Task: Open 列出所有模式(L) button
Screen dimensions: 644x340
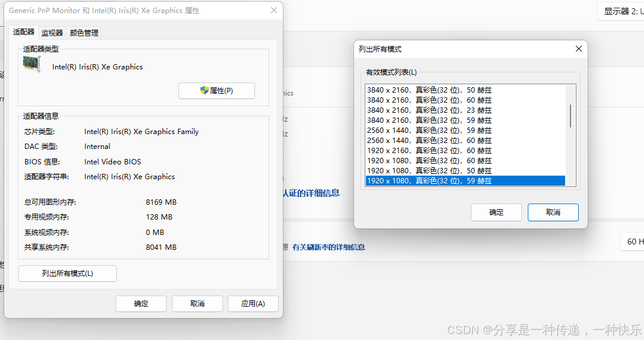Action: pyautogui.click(x=68, y=274)
